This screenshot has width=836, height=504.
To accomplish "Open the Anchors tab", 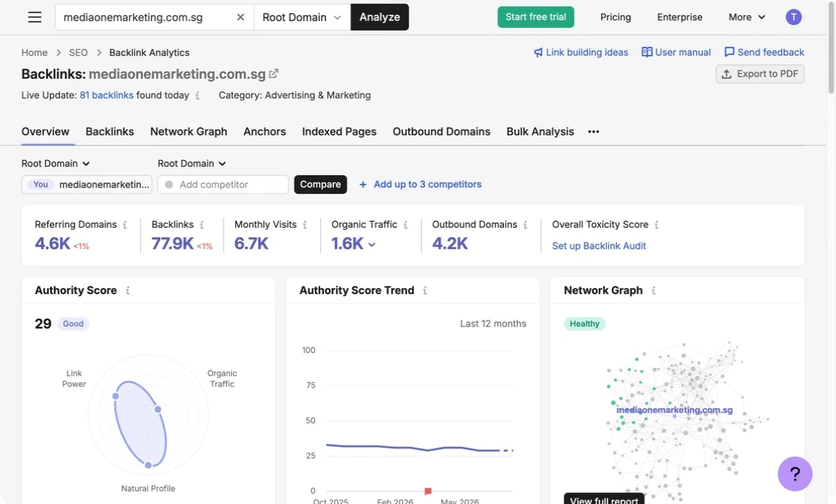I will [265, 132].
